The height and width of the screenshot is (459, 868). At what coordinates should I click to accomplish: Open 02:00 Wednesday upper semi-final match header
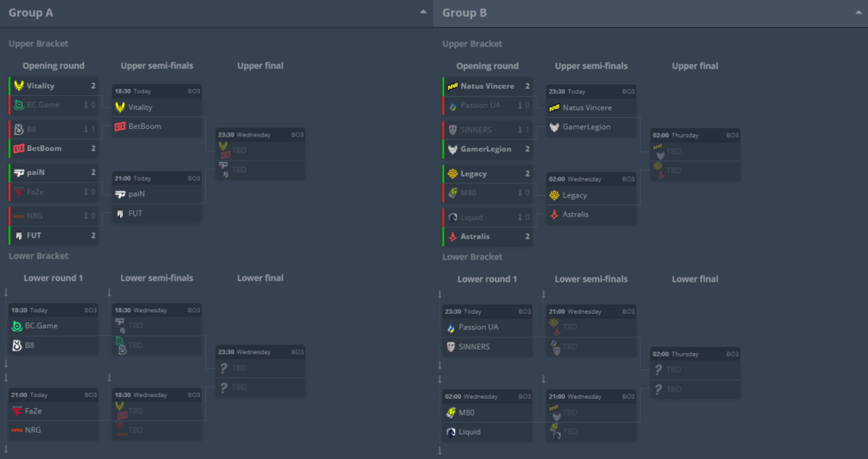(591, 179)
